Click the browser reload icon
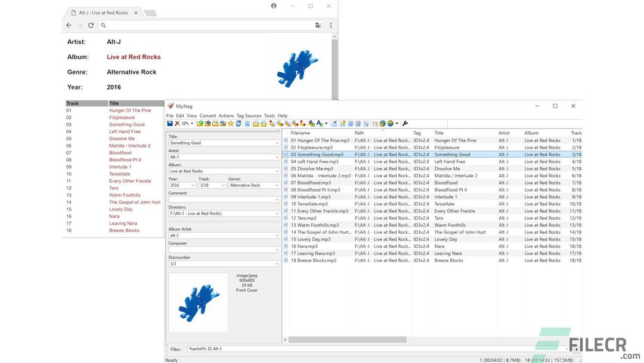 [x=91, y=25]
